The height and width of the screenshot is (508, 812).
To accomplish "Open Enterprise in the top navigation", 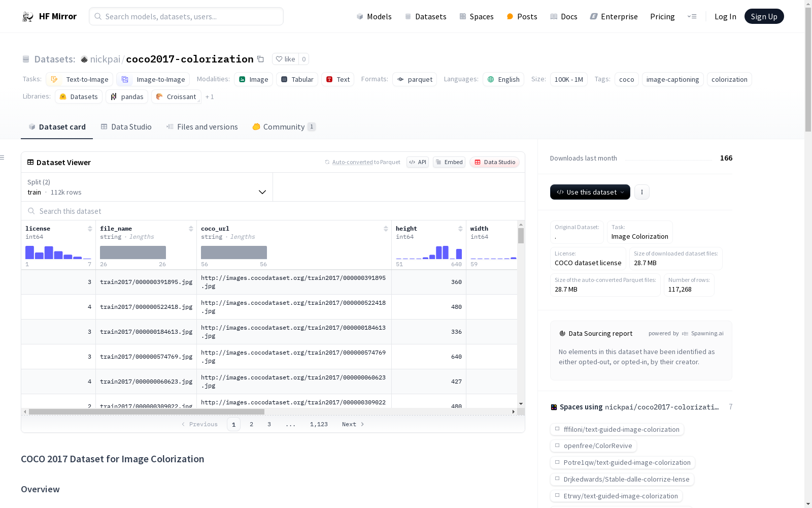I will (614, 17).
